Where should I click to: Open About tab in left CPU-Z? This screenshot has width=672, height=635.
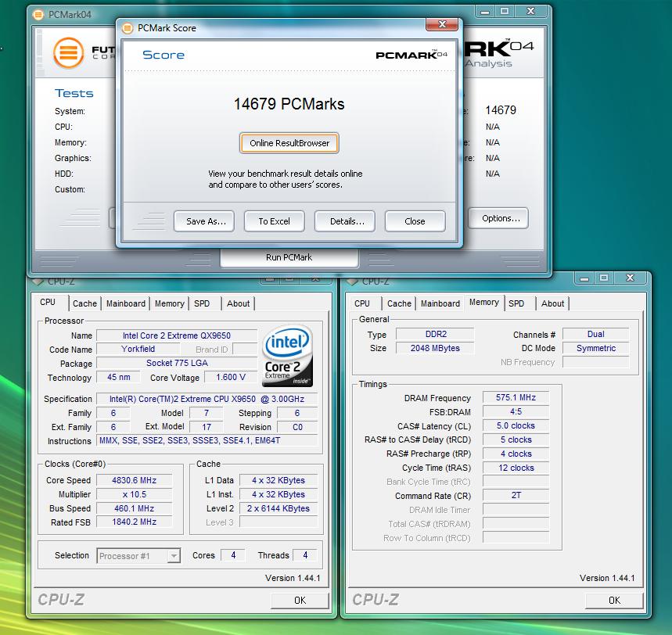(x=239, y=303)
